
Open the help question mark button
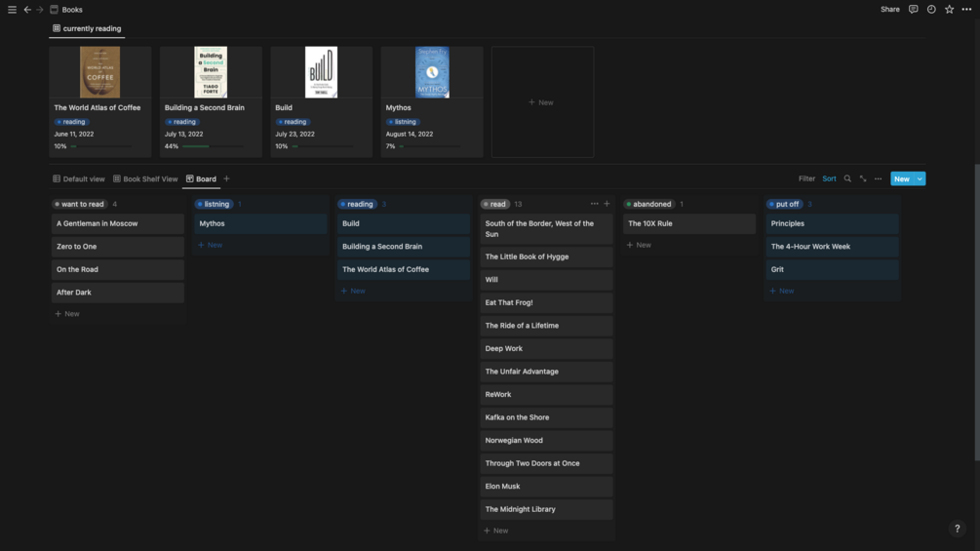[x=957, y=529]
